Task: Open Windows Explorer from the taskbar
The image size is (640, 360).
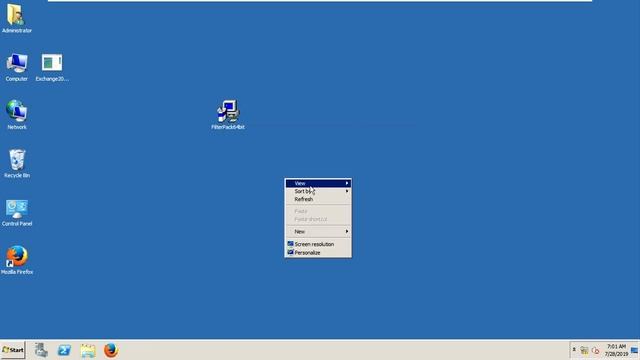Action: point(88,350)
